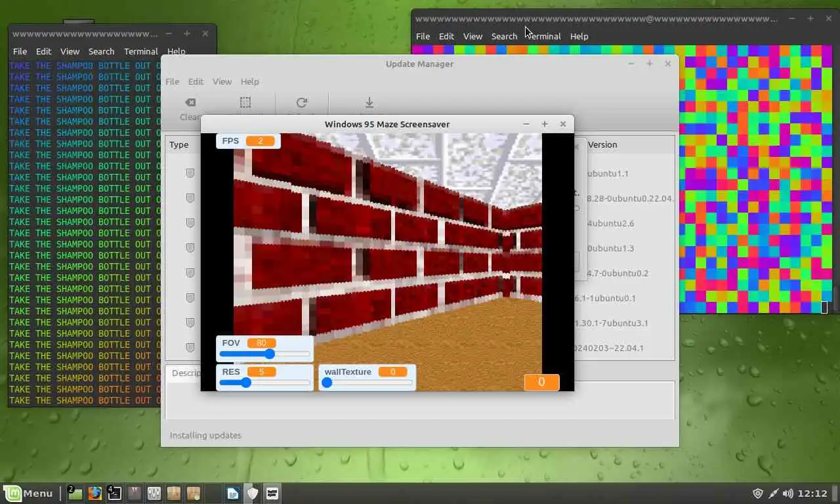Click the shield icon beside 0ubuntu1.3 row

pos(190,248)
